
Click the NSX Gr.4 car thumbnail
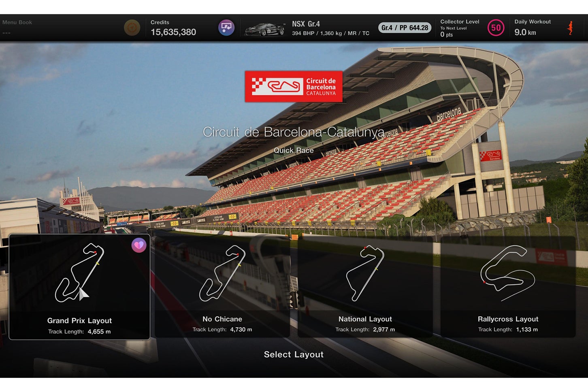click(x=264, y=29)
